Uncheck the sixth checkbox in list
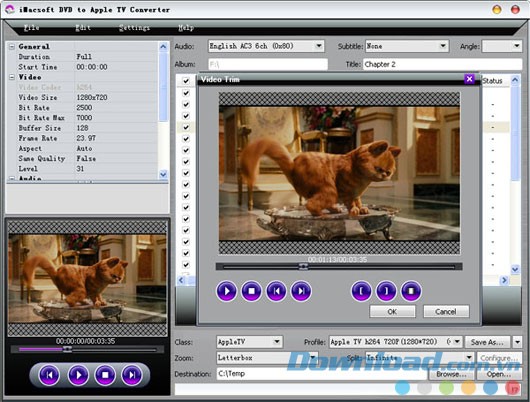 click(x=186, y=139)
